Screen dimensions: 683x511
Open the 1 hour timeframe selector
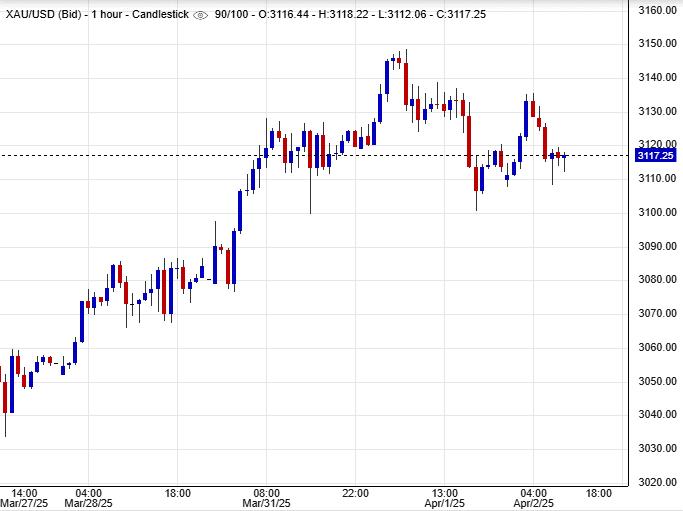click(x=107, y=15)
